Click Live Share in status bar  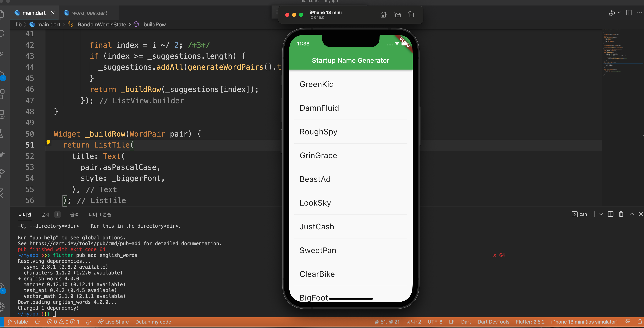pyautogui.click(x=114, y=322)
